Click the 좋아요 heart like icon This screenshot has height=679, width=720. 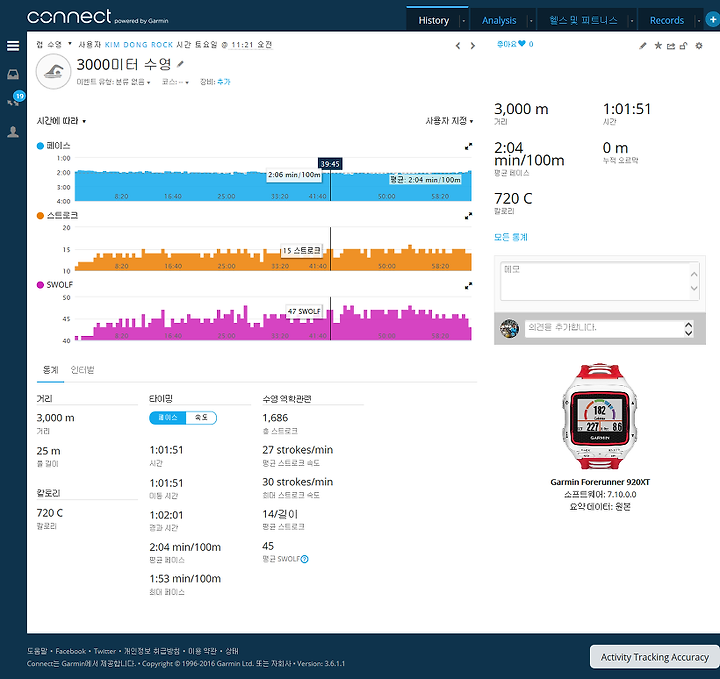[522, 44]
